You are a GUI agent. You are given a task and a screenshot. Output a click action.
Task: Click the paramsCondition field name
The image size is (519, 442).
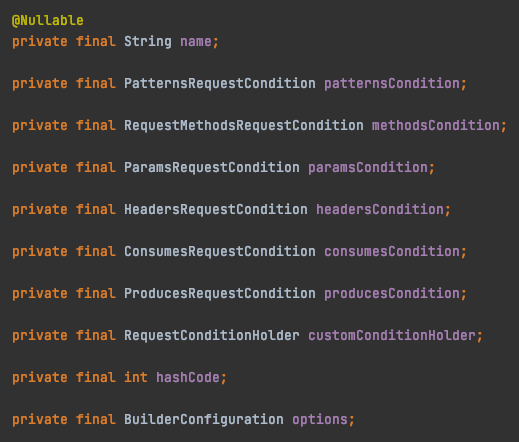(368, 168)
